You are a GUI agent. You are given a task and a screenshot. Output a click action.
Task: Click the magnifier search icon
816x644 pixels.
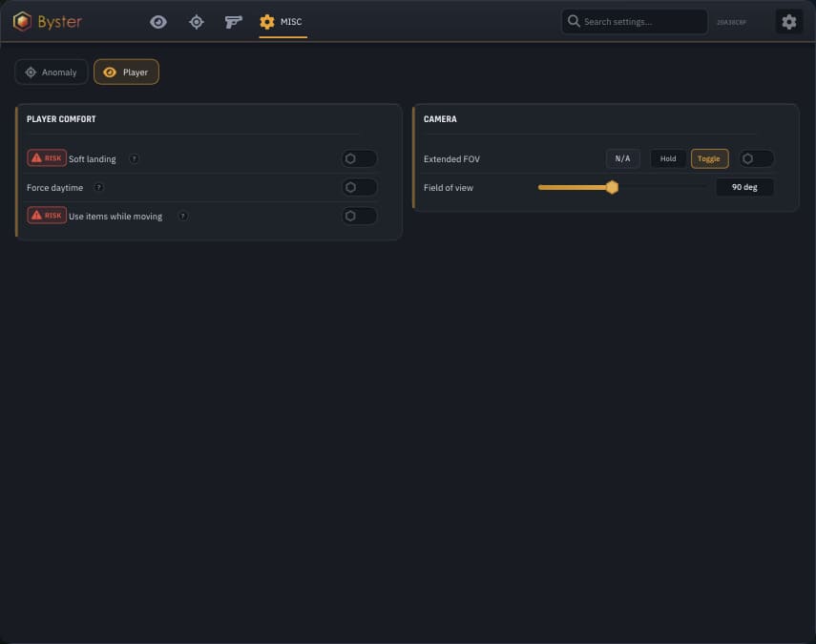pyautogui.click(x=574, y=21)
